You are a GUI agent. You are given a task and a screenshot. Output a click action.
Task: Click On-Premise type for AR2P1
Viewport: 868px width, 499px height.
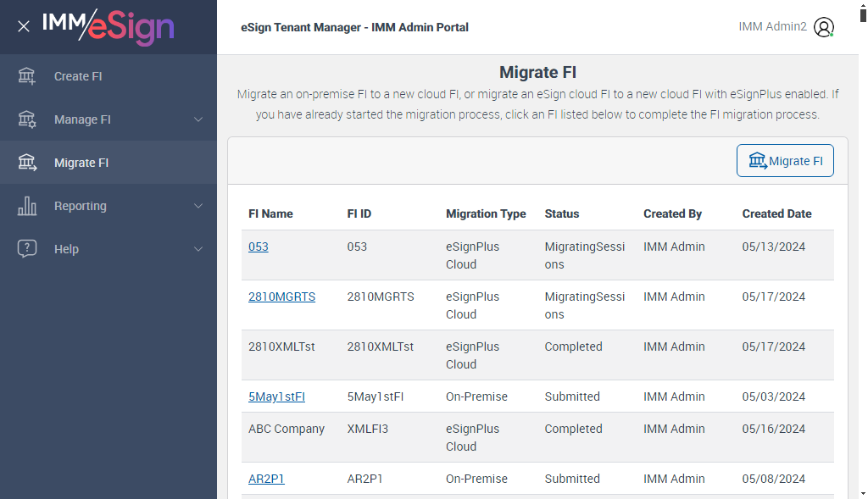tap(476, 479)
